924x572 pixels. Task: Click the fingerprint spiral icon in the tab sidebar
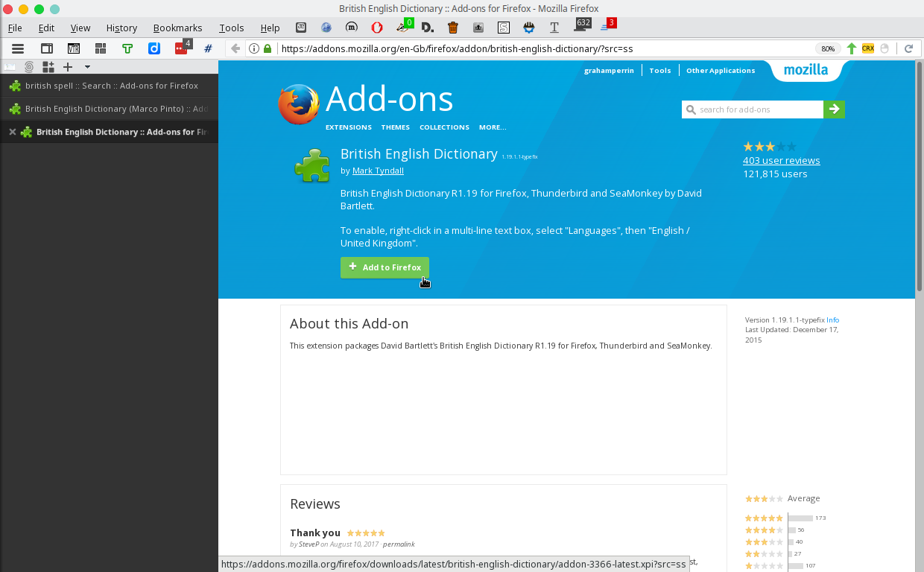tap(29, 67)
